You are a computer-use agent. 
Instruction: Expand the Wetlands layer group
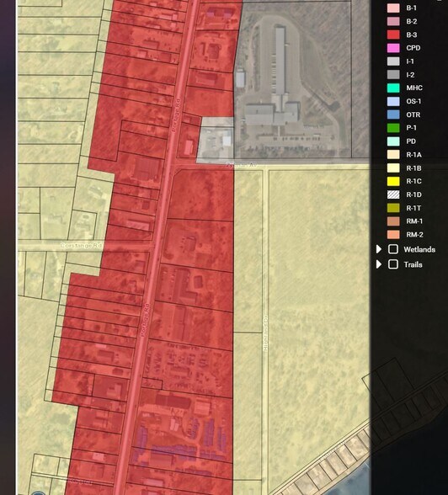click(x=379, y=249)
